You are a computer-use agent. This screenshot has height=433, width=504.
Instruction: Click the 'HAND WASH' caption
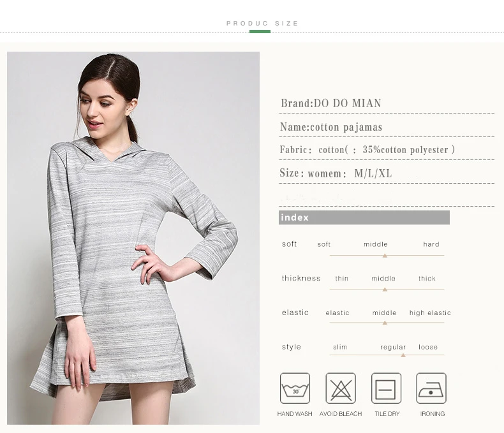click(x=295, y=414)
